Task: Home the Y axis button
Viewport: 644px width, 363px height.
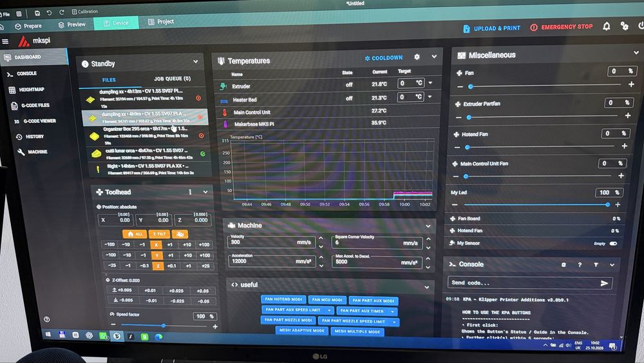Action: 156,255
